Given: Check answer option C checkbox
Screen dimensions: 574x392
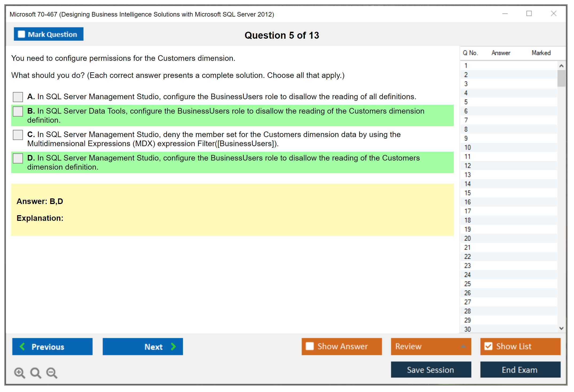Looking at the screenshot, I should click(17, 135).
